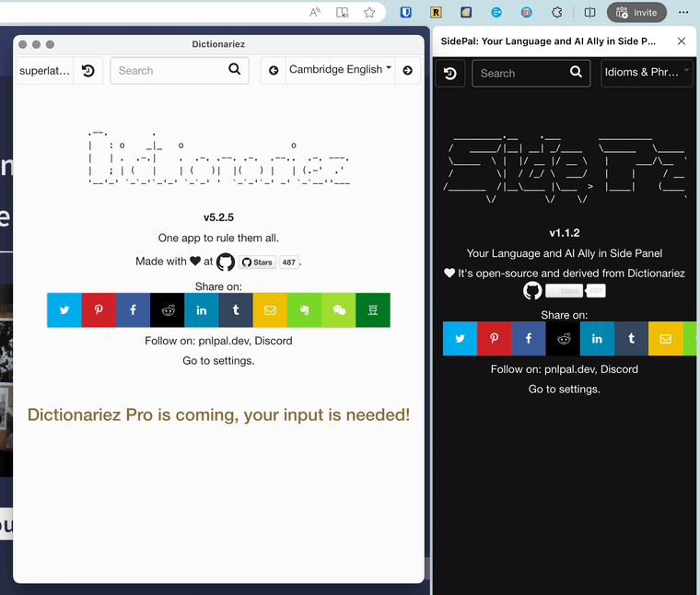Open 'Idioms & Phr...' dropdown in SidePal

pyautogui.click(x=647, y=73)
